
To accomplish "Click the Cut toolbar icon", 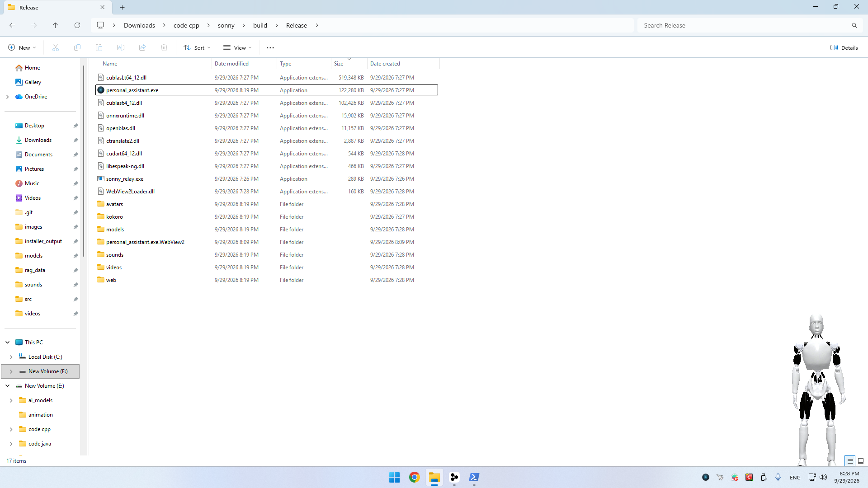I will [56, 47].
